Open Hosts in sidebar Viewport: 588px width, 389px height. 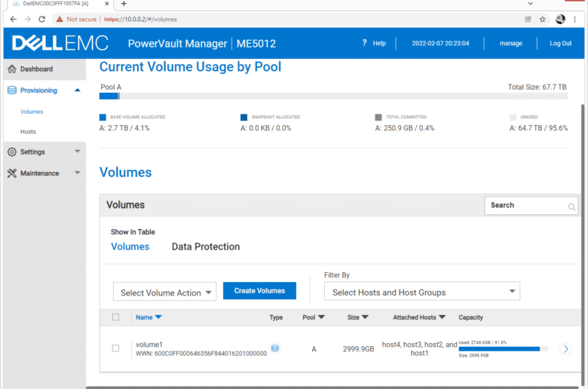[x=28, y=132]
